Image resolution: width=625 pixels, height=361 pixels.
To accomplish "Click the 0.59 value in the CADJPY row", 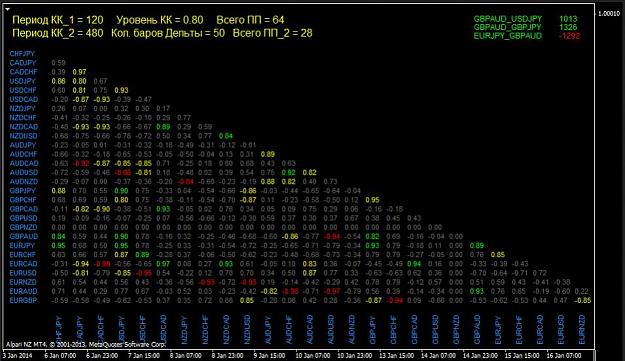I will pos(59,63).
